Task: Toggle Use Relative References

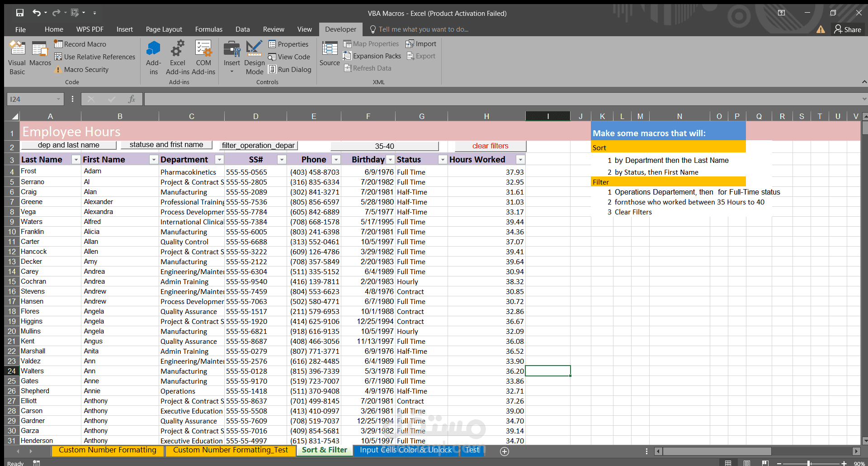Action: point(94,57)
